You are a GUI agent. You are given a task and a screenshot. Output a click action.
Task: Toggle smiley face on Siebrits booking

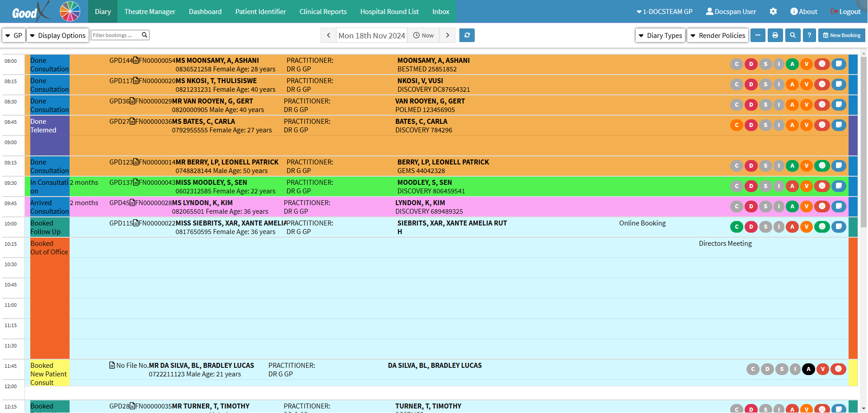[x=822, y=227]
